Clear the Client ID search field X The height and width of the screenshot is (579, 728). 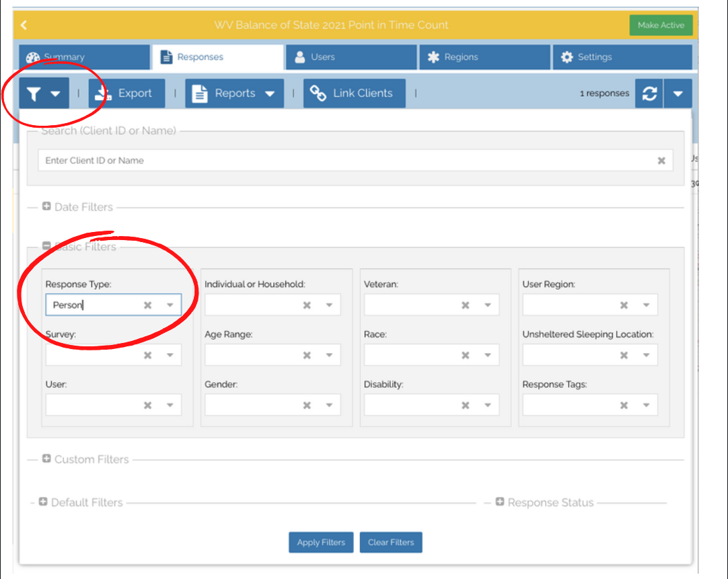(661, 161)
